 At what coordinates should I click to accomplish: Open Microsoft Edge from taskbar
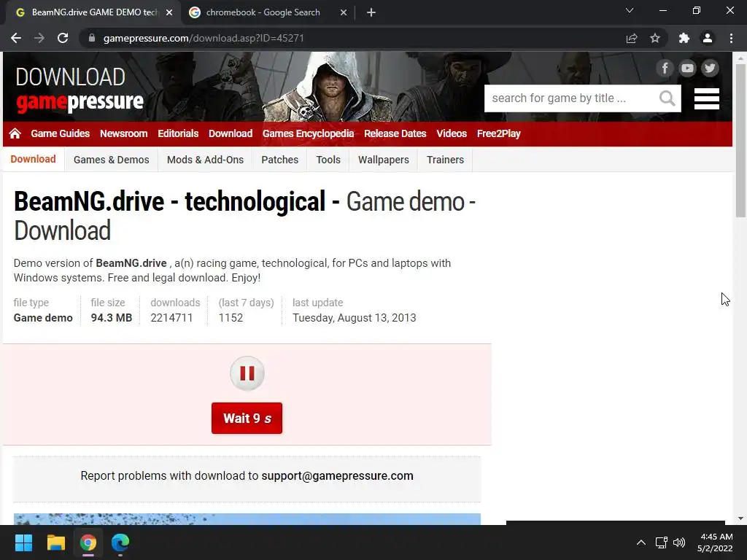tap(120, 542)
